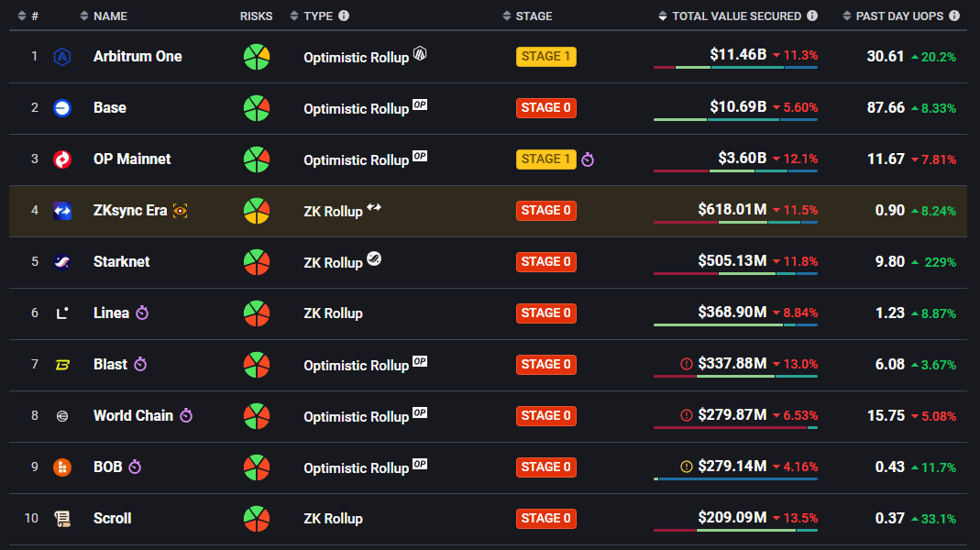The height and width of the screenshot is (550, 980).
Task: Click OP Mainnet's STAGE 1 badge
Action: tap(546, 159)
